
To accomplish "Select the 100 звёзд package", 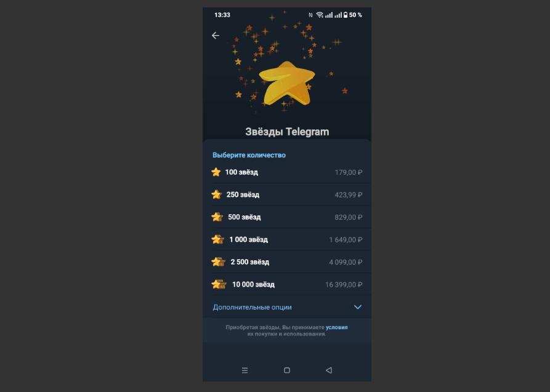I will point(287,172).
